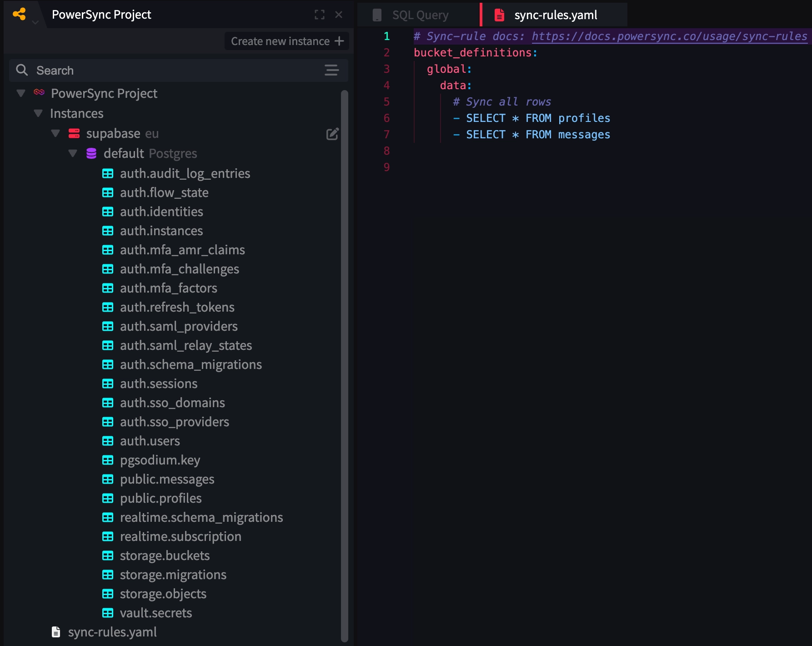This screenshot has width=812, height=646.
Task: Select auth.mfa_amr_claims table icon
Action: 108,250
